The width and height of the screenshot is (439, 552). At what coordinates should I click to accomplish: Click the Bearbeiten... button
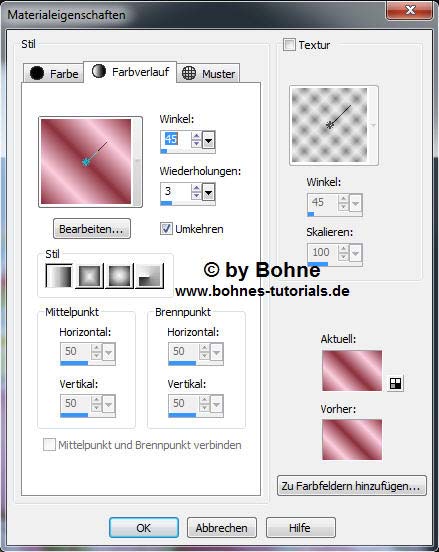[x=92, y=229]
